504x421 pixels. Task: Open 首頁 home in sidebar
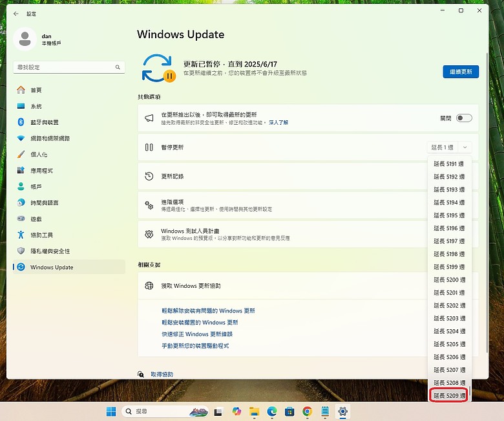pyautogui.click(x=68, y=90)
